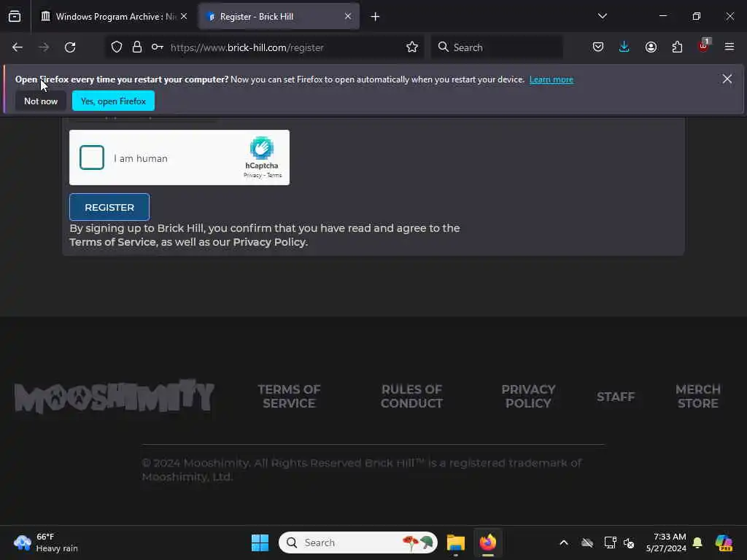
Task: List all tabs dropdown arrow
Action: point(602,16)
